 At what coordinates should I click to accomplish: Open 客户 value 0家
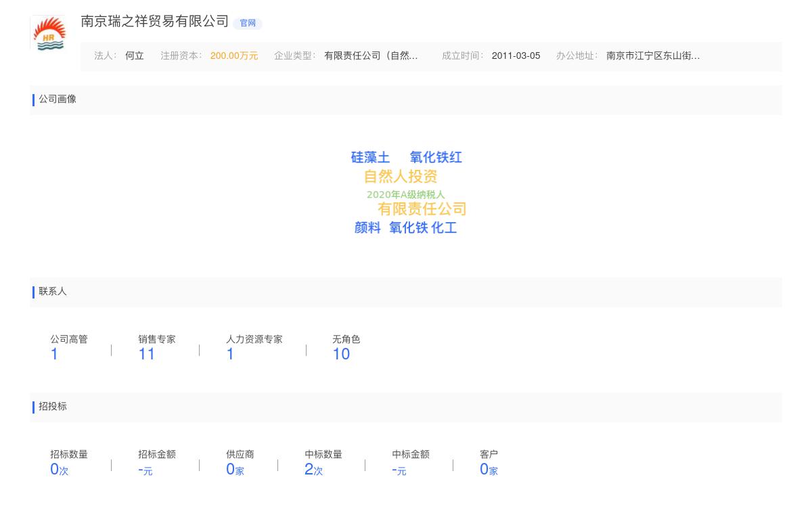489,470
